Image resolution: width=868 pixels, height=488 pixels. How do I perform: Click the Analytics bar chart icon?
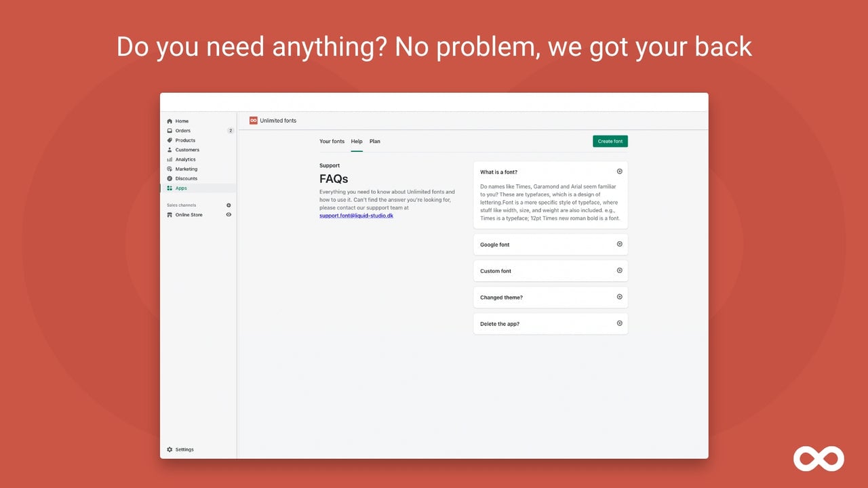pyautogui.click(x=170, y=159)
